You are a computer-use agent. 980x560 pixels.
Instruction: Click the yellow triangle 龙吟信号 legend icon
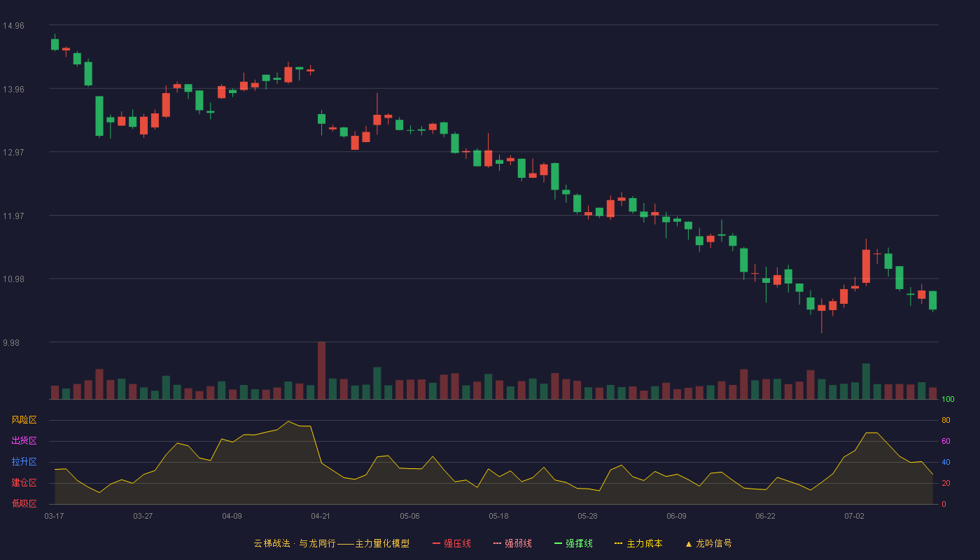pos(689,544)
